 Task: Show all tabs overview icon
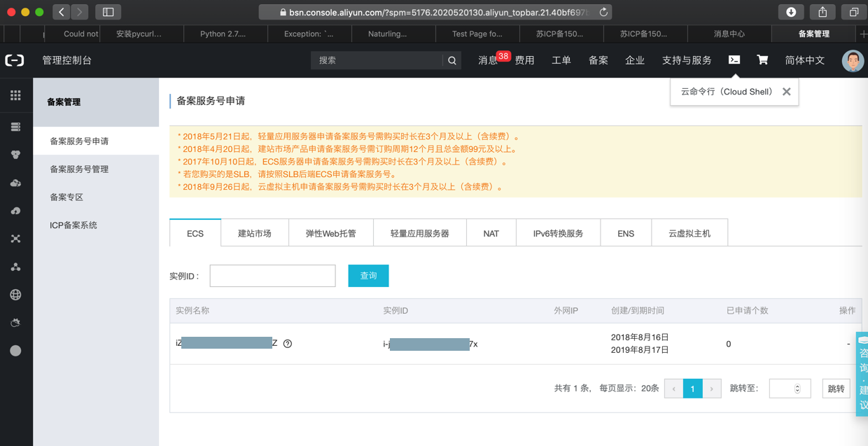pyautogui.click(x=854, y=12)
